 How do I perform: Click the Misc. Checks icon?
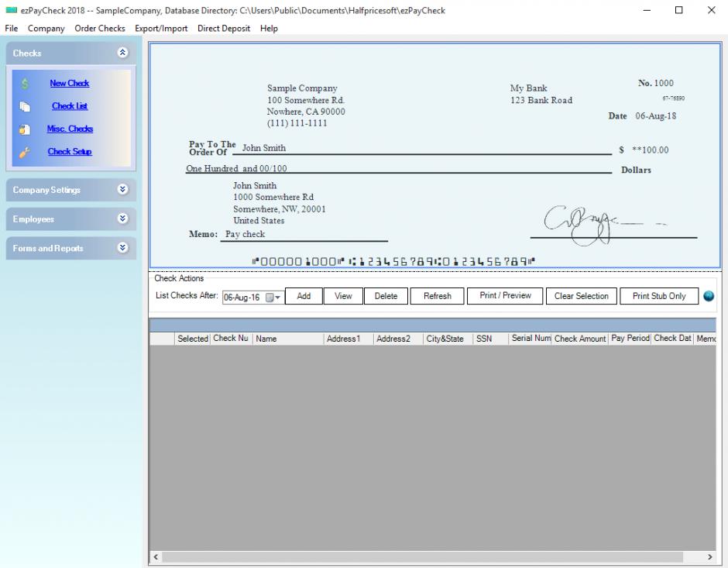pos(25,129)
